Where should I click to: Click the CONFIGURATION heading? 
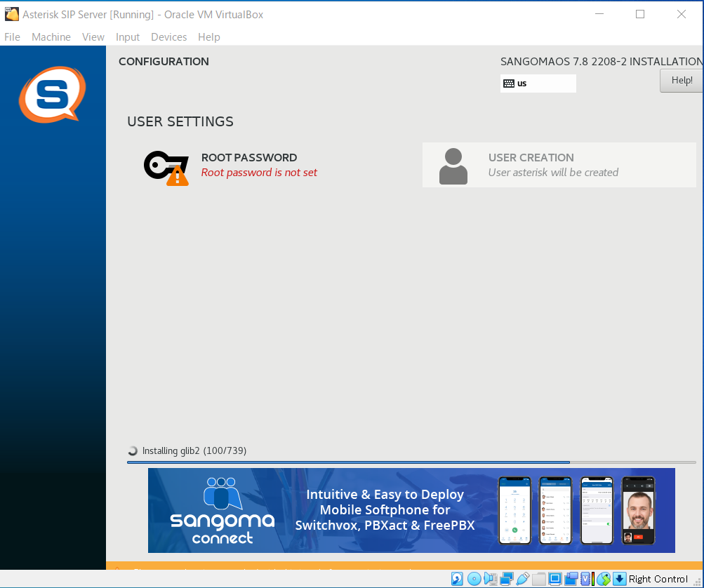(164, 62)
